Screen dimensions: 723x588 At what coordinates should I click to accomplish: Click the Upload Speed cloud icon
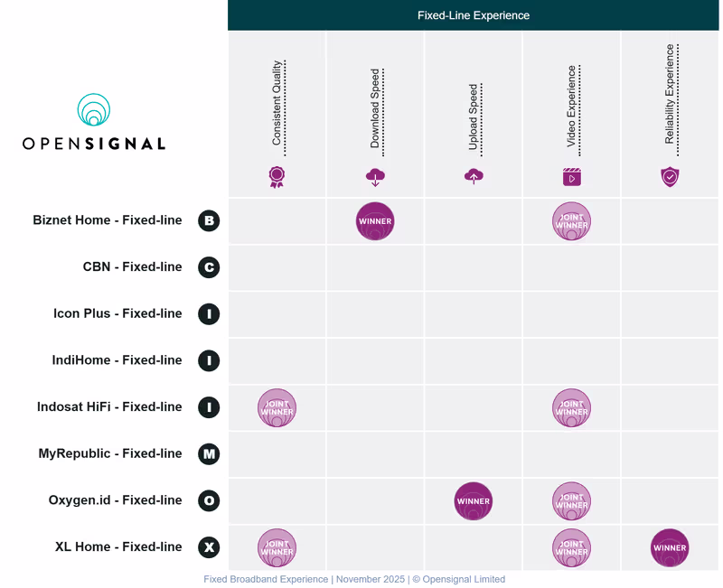pyautogui.click(x=474, y=177)
